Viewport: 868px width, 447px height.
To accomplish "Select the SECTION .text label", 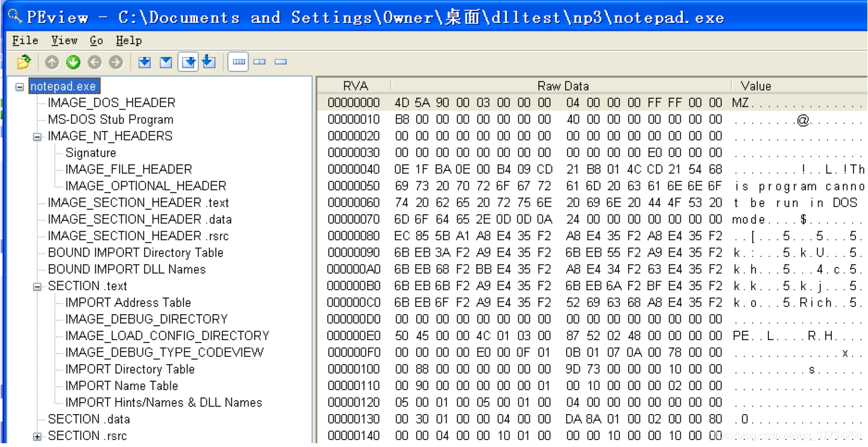I will coord(87,286).
